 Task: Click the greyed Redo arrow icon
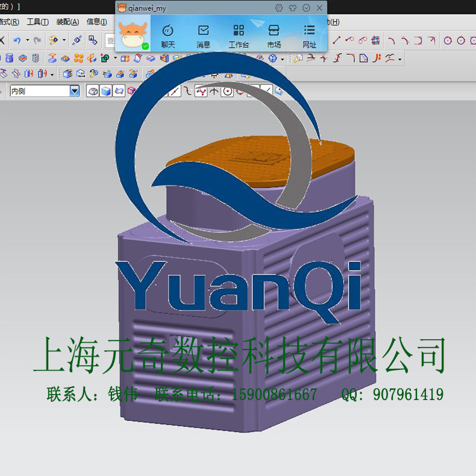[37, 40]
